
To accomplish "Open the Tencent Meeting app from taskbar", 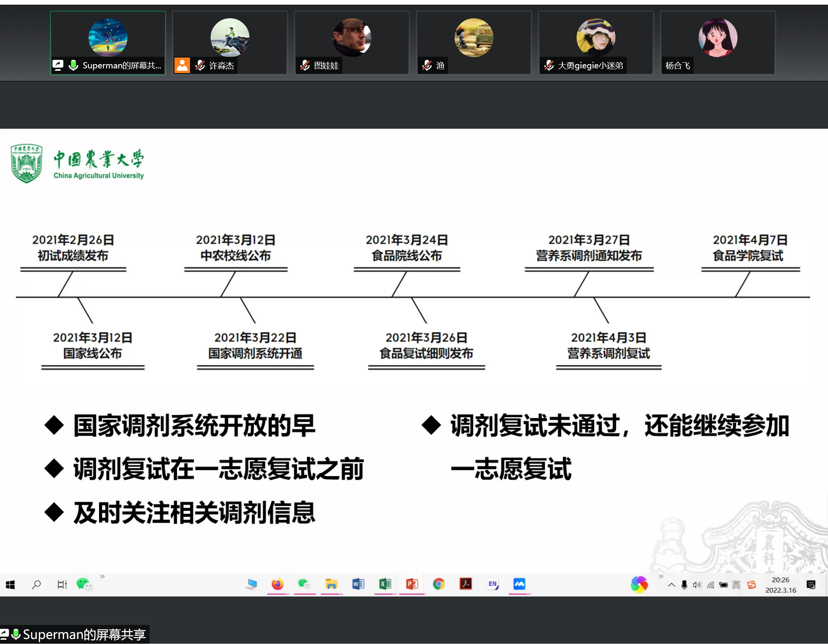I will click(x=519, y=584).
